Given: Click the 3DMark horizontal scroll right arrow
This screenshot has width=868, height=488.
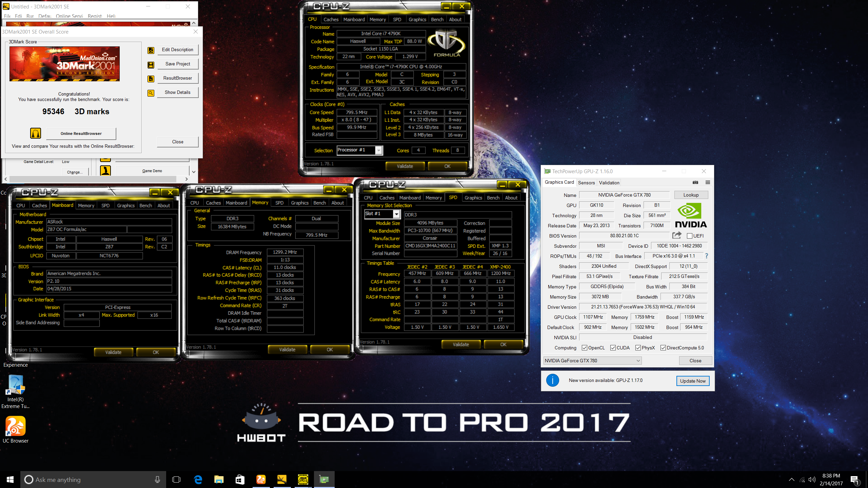Looking at the screenshot, I should pos(186,179).
